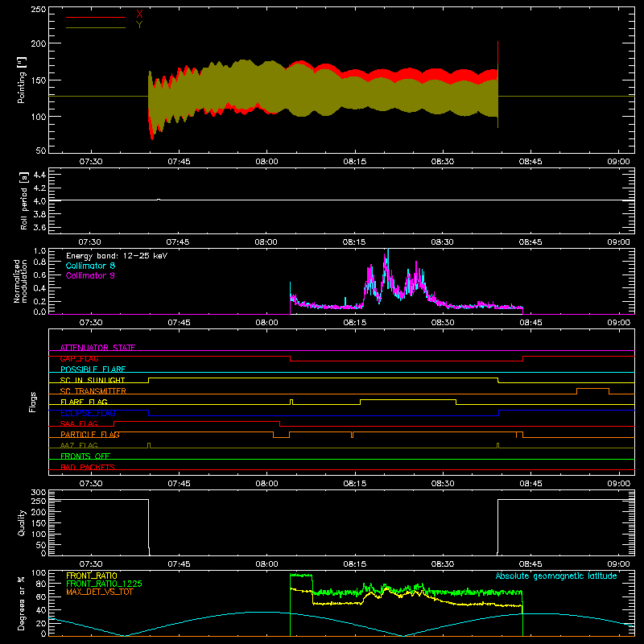Select the 'Y' legend label
644x644 pixels.
[139, 25]
